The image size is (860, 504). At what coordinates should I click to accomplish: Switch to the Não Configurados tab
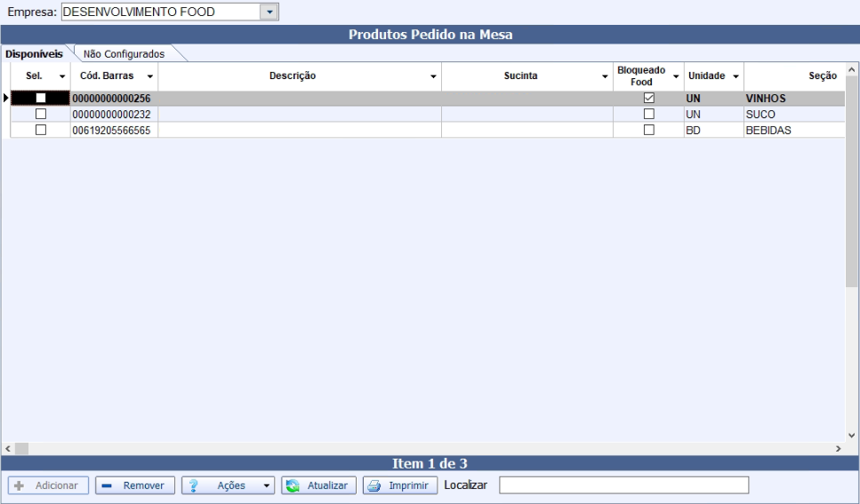point(124,54)
